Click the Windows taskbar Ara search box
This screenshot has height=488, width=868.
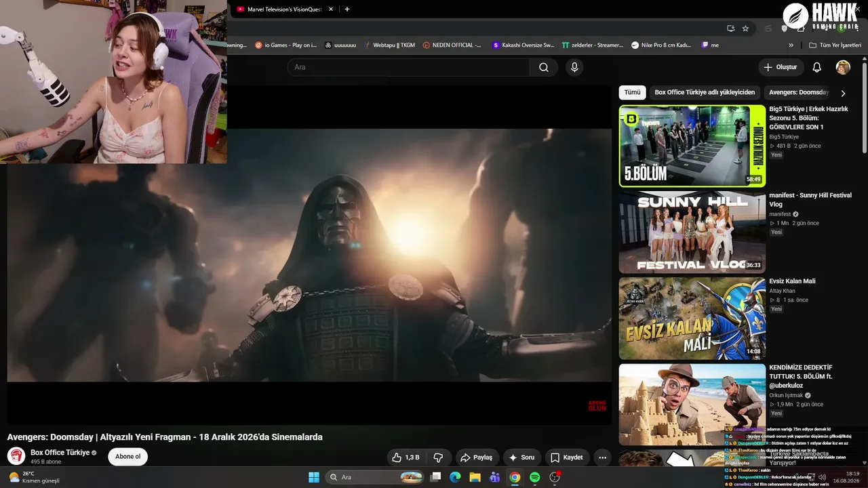(376, 477)
